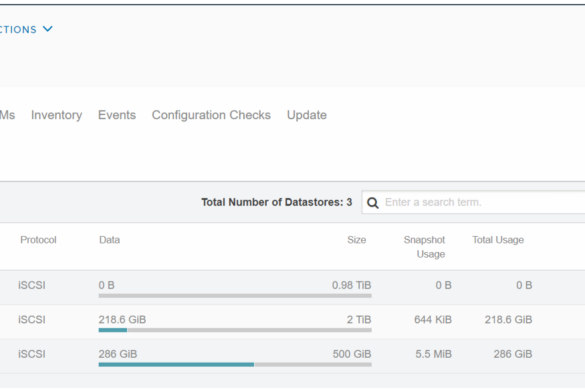Click the 218.6 GiB usage bar
Screen dimensions: 585x390
click(x=235, y=330)
